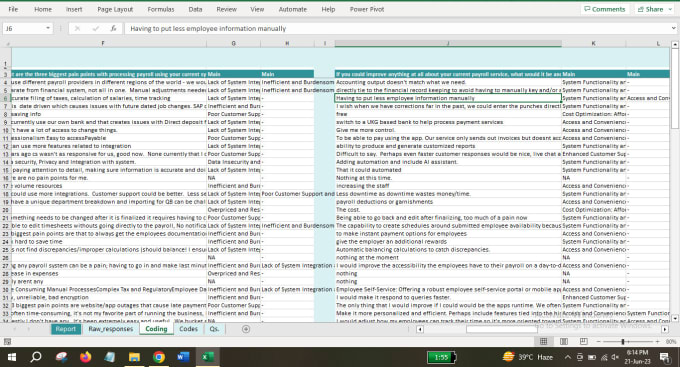Click the Enter checkmark formula bar icon

95,29
